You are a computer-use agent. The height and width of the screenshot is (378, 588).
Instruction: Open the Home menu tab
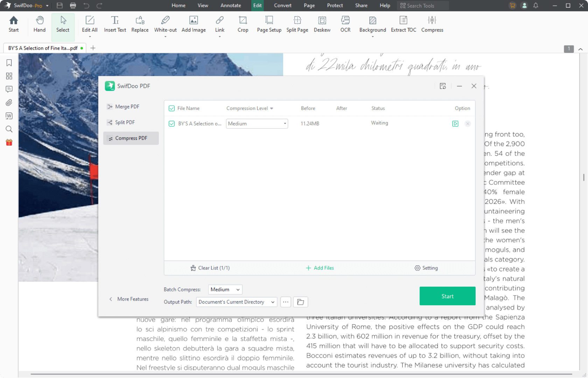coord(178,6)
